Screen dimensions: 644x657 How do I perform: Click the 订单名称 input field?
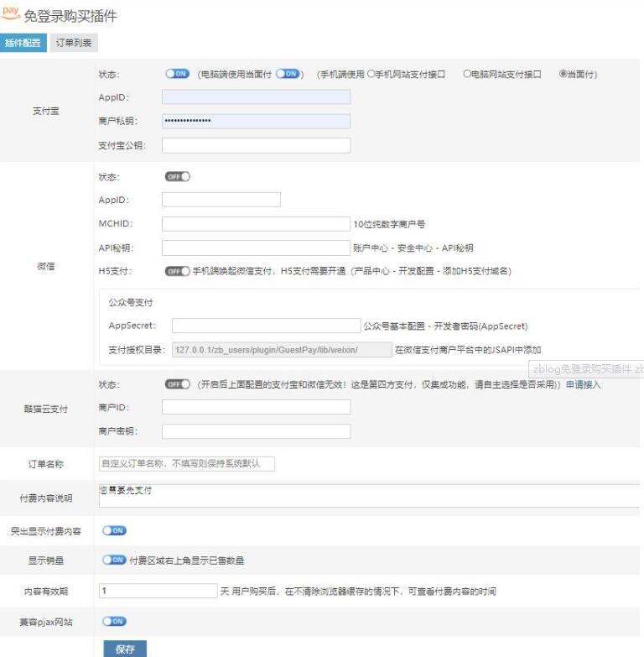(x=187, y=463)
